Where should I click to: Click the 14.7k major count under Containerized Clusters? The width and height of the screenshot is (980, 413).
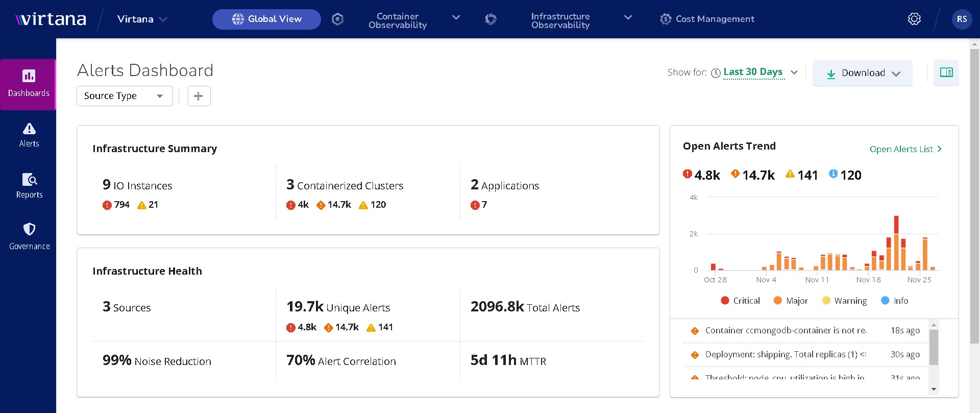334,205
